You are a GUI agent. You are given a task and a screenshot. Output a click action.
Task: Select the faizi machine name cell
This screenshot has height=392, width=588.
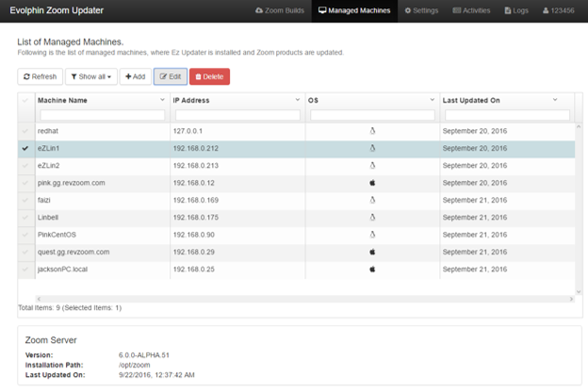pyautogui.click(x=103, y=200)
